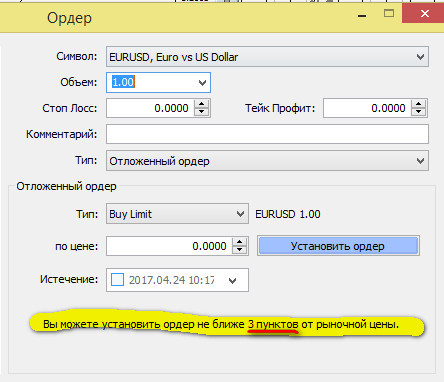Maximize the Ордер window
Viewport: 444px width, 382px height.
pos(389,14)
